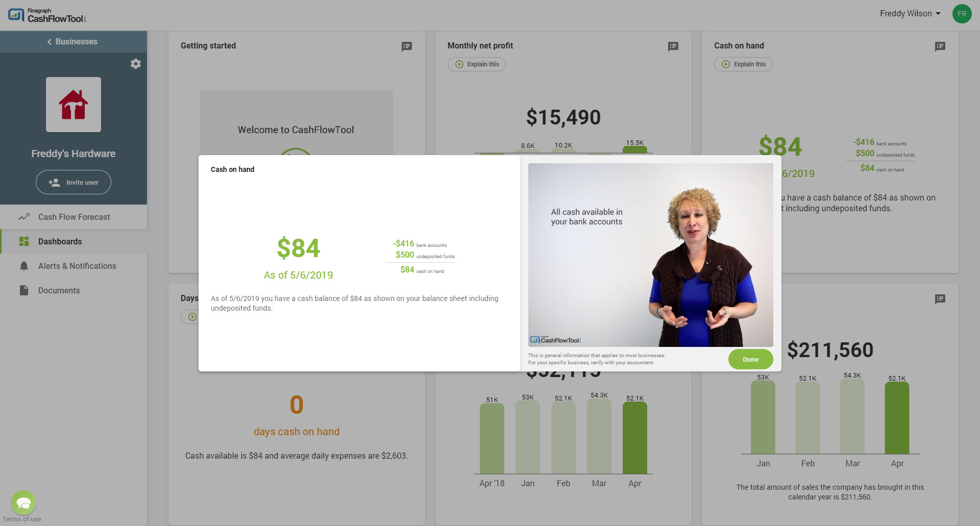
Task: Click 'As of 5/6/2019' in the dialog
Action: point(298,275)
